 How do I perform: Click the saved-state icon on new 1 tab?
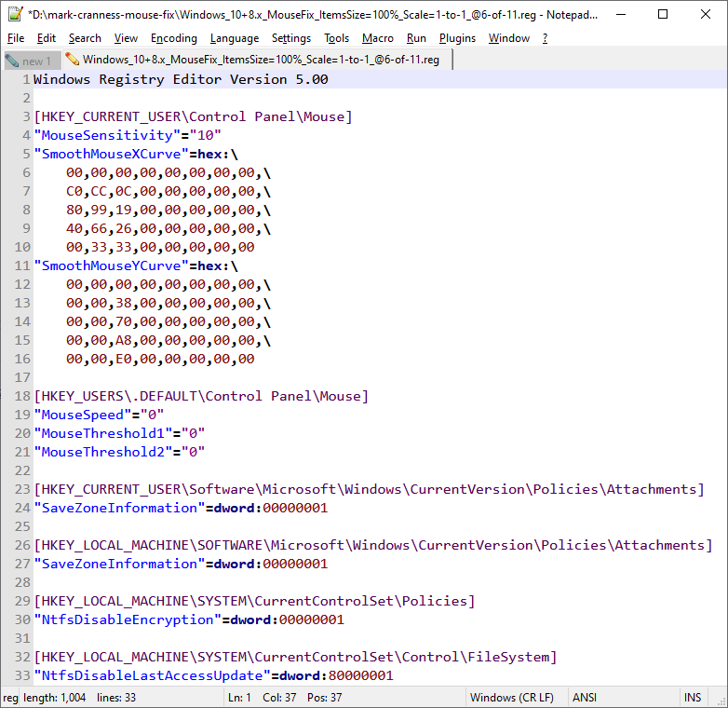click(x=12, y=61)
